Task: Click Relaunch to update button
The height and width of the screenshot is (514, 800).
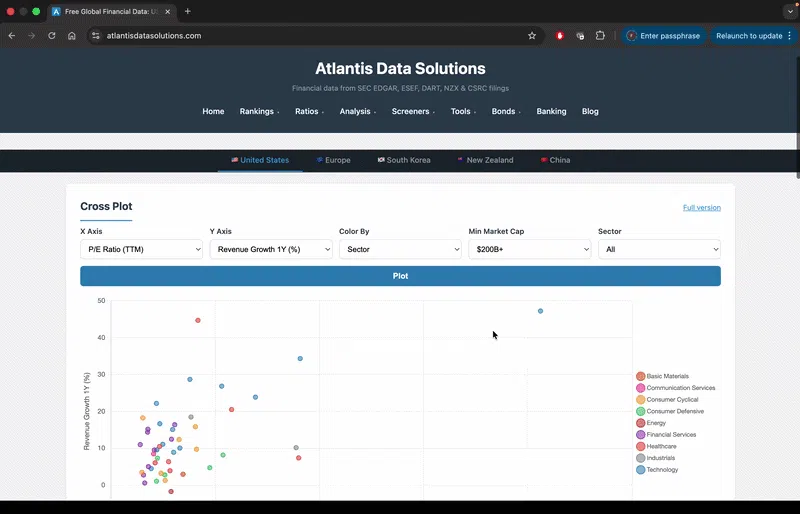Action: (754, 36)
